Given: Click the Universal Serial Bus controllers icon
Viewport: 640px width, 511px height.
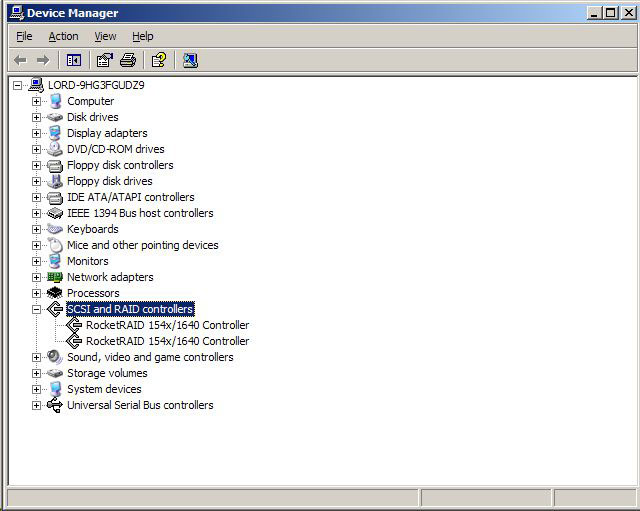Looking at the screenshot, I should [x=55, y=405].
